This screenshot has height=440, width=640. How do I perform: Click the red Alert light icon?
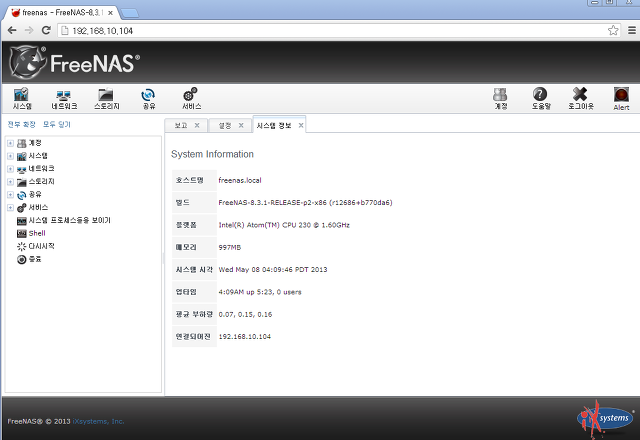click(x=621, y=99)
